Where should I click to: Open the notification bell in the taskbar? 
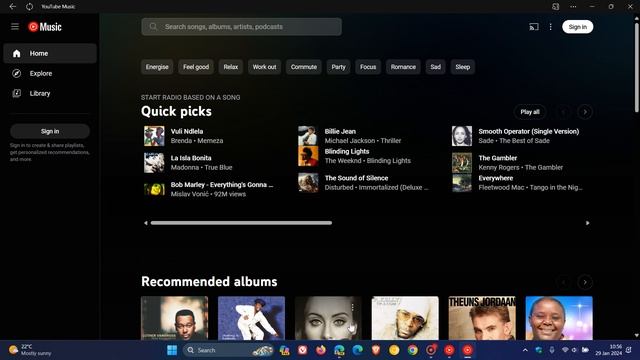629,350
